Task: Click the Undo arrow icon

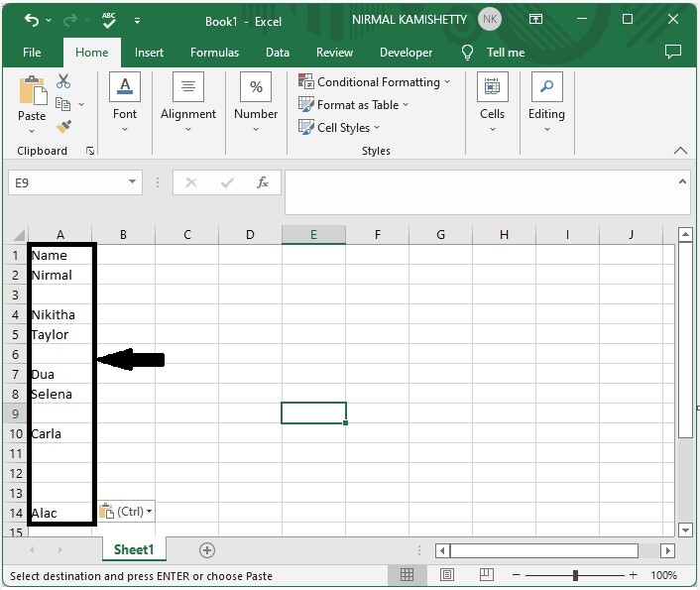Action: 32,20
